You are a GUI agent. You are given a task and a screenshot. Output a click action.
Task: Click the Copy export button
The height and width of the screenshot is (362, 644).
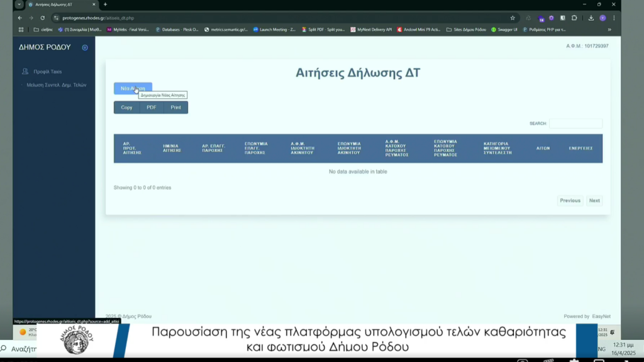(x=126, y=107)
